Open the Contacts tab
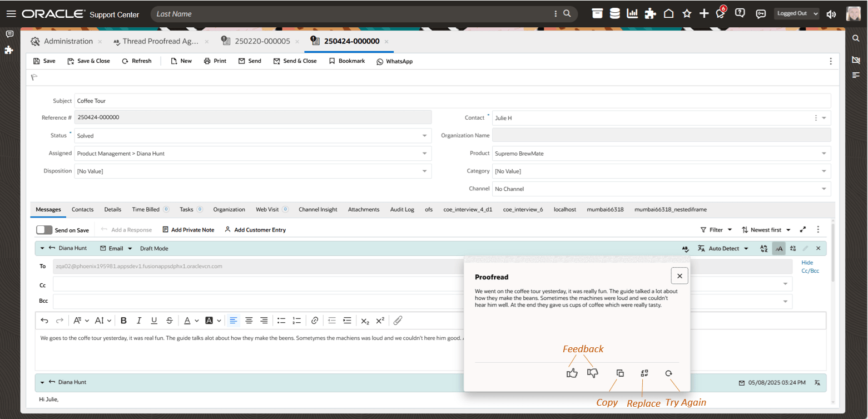Viewport: 868px width, 419px height. coord(82,209)
